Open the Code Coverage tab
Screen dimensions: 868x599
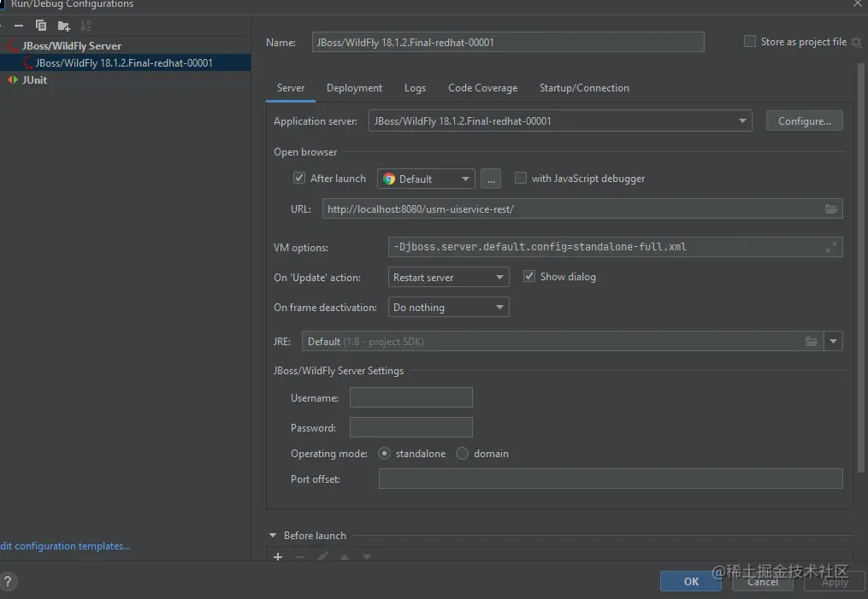[x=482, y=88]
